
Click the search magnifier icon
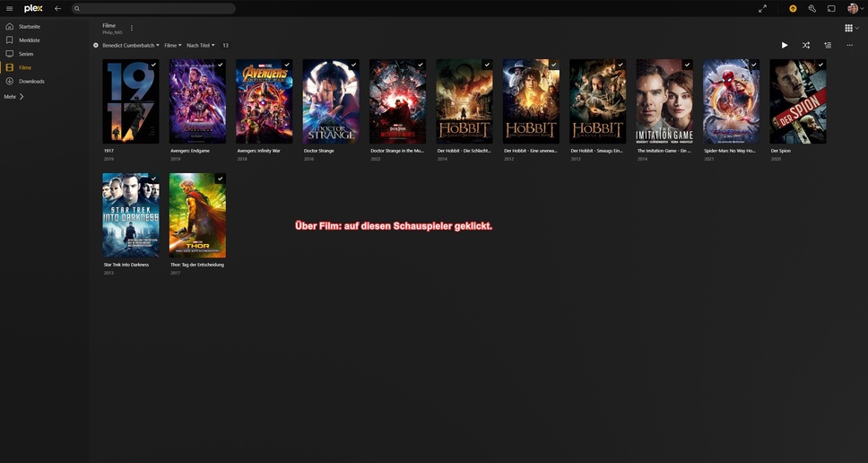tap(77, 9)
